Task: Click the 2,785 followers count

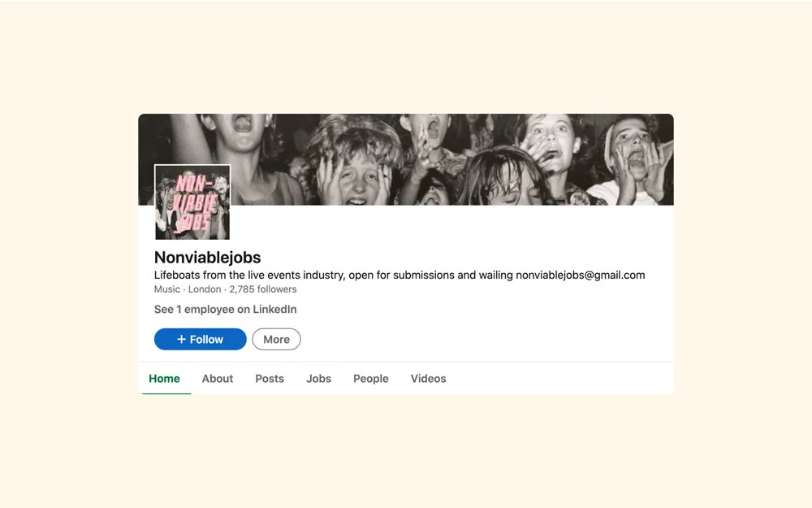Action: pos(262,289)
